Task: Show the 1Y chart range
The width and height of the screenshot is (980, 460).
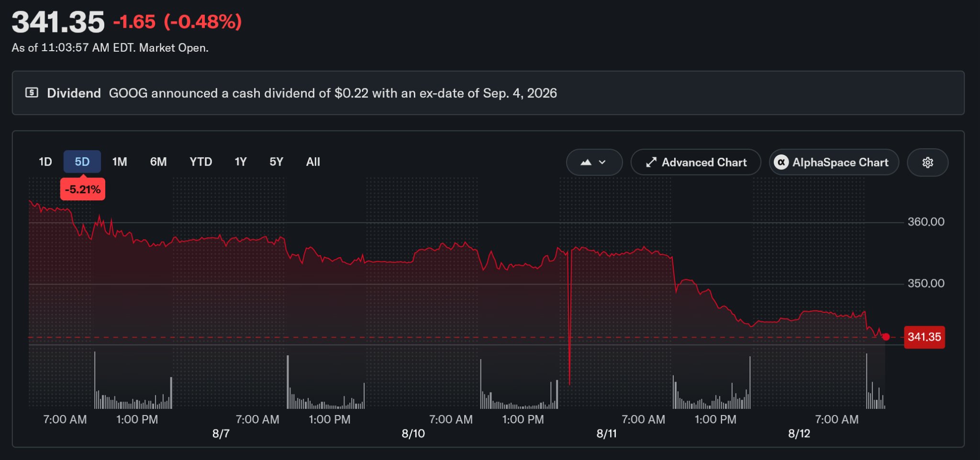Action: click(241, 162)
